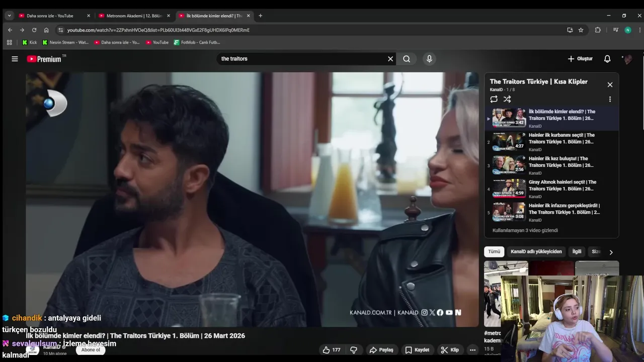Clear the search box text

coord(390,59)
